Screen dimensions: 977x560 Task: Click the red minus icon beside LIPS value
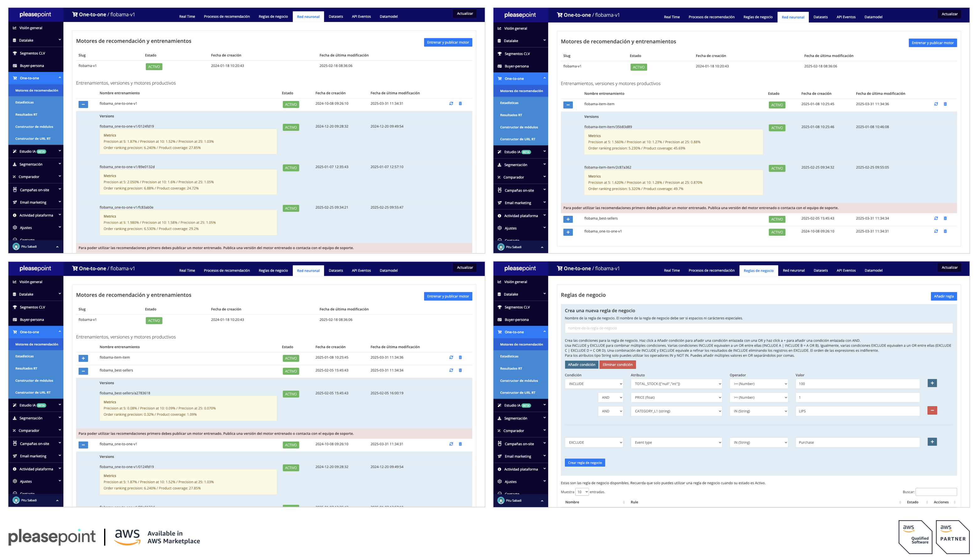pyautogui.click(x=932, y=410)
